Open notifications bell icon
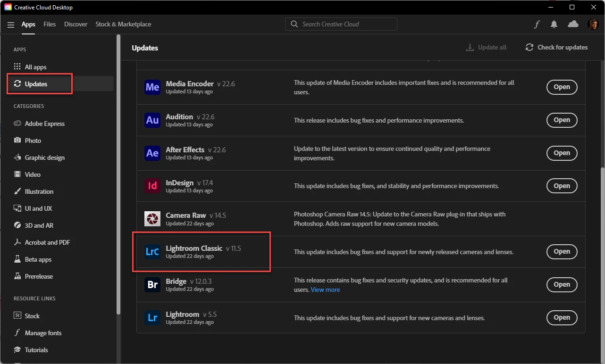 (554, 24)
